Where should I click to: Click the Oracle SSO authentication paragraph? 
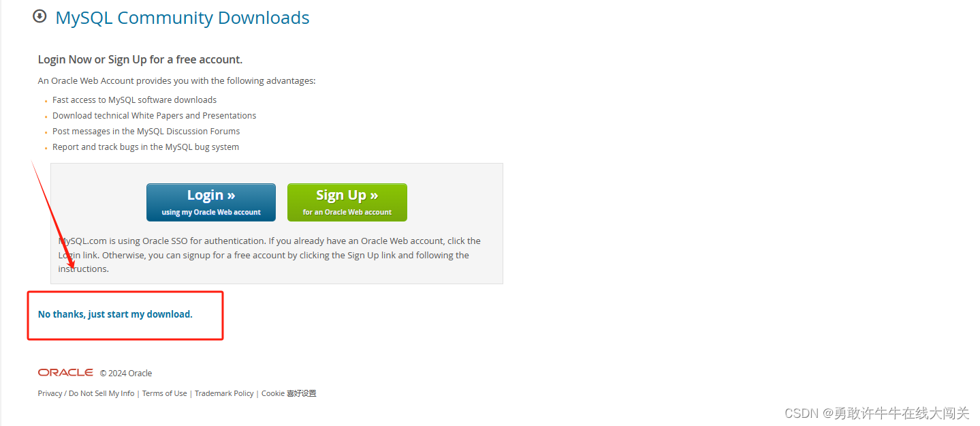(270, 255)
